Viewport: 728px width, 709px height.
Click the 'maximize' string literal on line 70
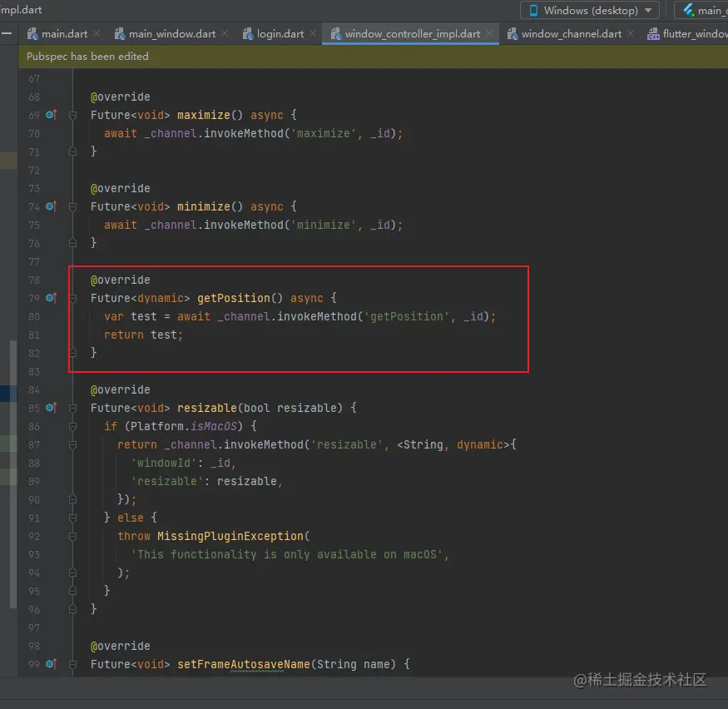[x=323, y=133]
